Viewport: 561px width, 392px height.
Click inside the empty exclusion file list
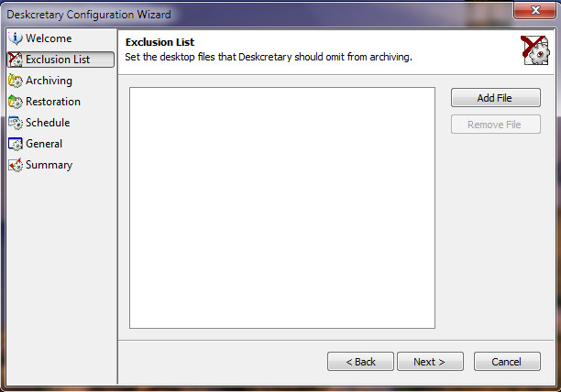tap(282, 208)
